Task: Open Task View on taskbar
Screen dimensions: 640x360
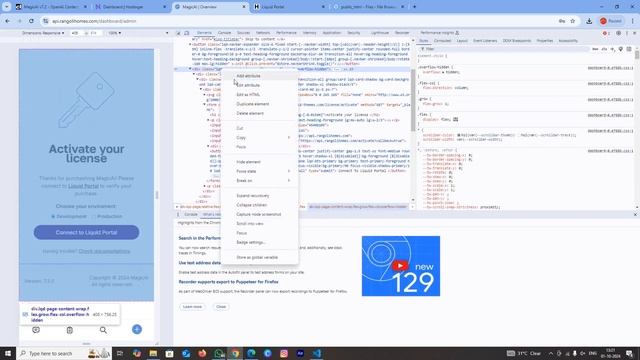Action: click(x=120, y=353)
